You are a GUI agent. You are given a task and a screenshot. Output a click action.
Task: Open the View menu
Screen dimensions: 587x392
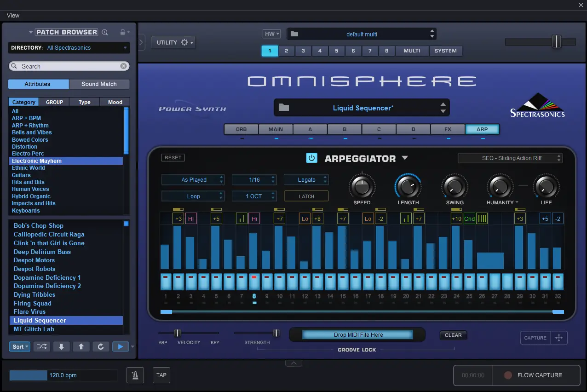pos(13,15)
